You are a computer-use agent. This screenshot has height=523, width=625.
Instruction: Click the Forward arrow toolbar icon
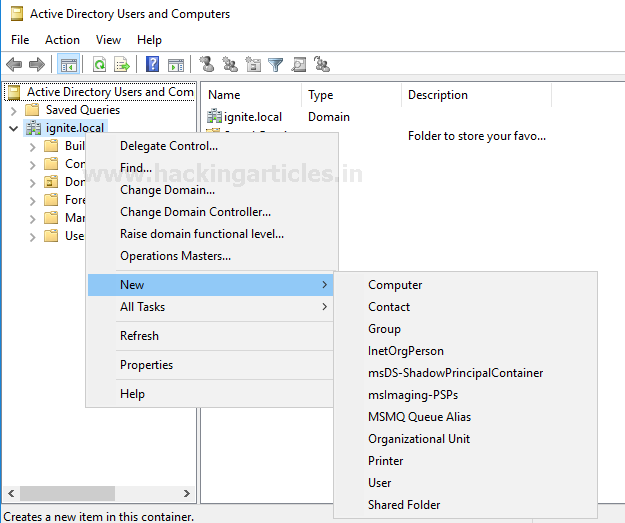37,65
